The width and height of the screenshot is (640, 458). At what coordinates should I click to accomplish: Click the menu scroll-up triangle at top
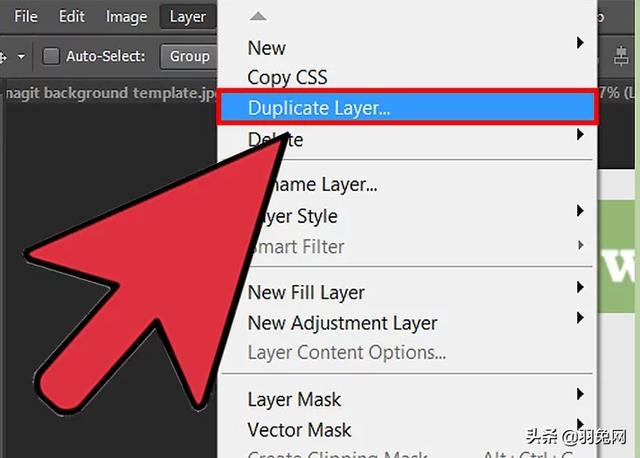[x=258, y=16]
